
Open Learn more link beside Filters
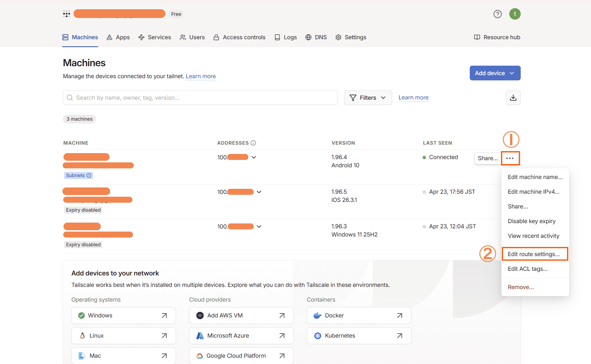(413, 98)
